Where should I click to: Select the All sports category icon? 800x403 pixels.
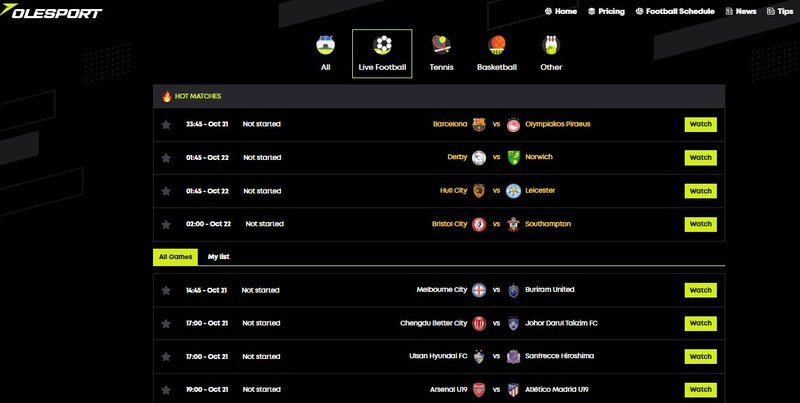[x=325, y=46]
